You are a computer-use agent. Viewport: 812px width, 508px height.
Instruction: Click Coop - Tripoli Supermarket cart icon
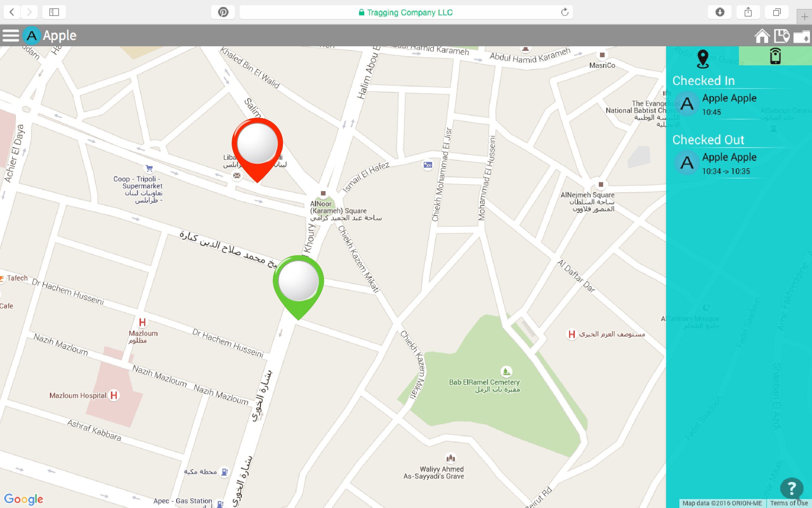point(149,168)
